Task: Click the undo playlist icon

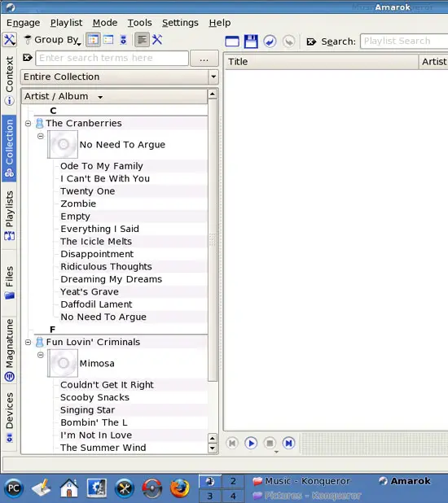Action: [x=270, y=42]
